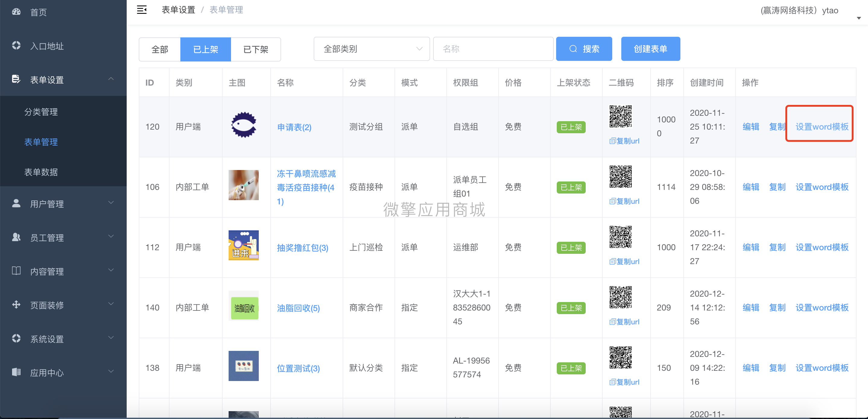Set word template for 位置测试(3)

tap(822, 368)
